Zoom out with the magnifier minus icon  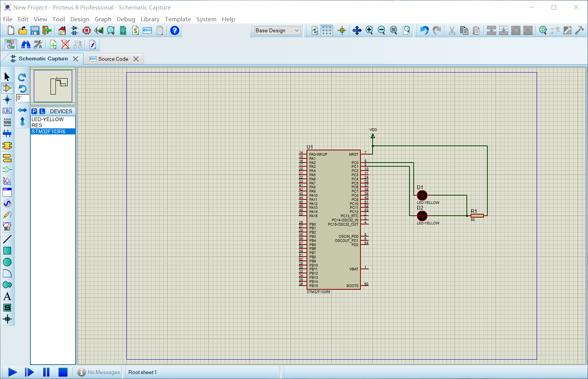point(382,30)
